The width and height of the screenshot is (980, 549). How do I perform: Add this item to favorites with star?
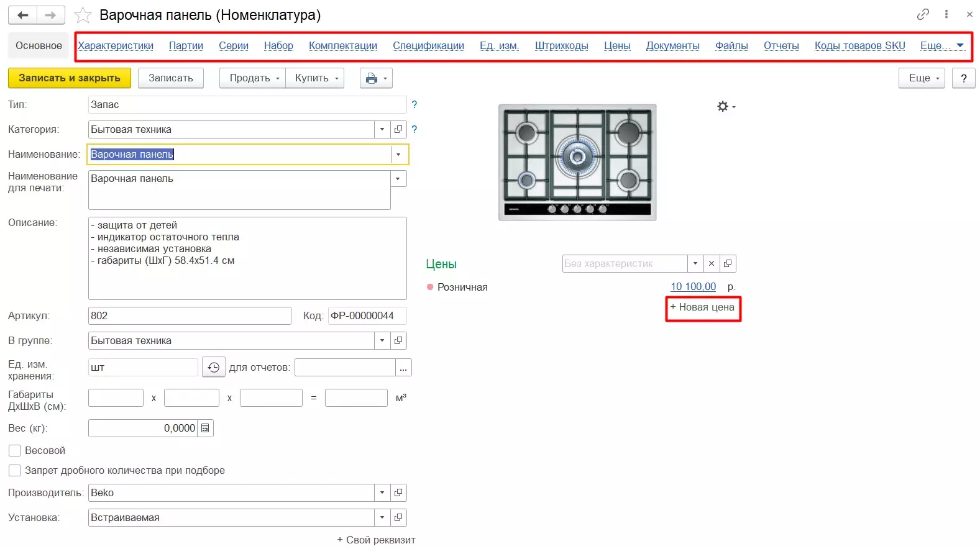(83, 15)
